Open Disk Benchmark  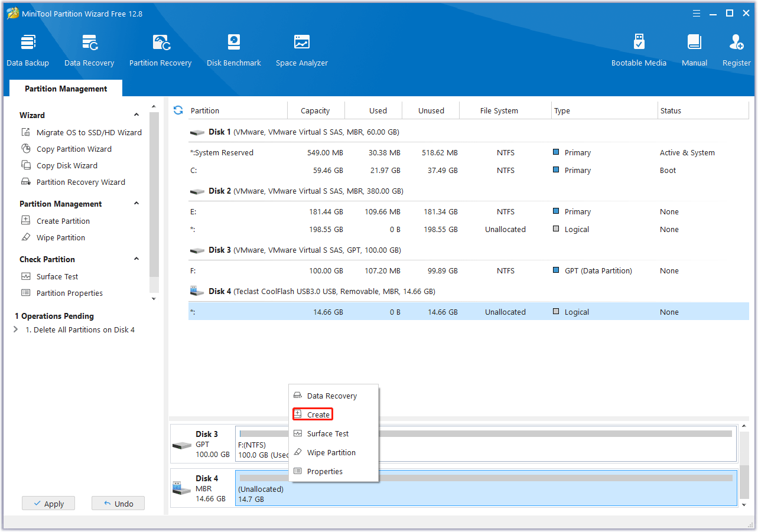[234, 50]
